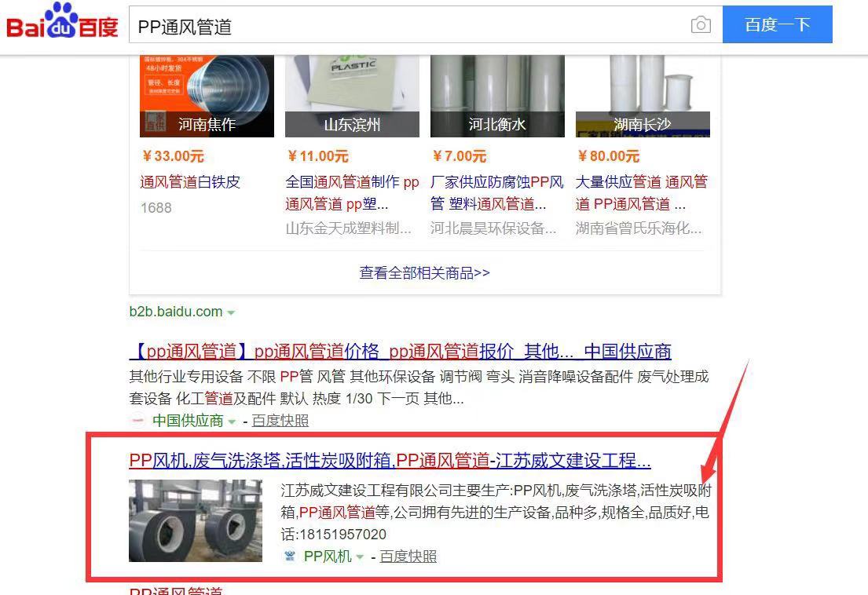Open 厂家供应防腐蚀PP风管 product link
The image size is (868, 595).
click(497, 193)
